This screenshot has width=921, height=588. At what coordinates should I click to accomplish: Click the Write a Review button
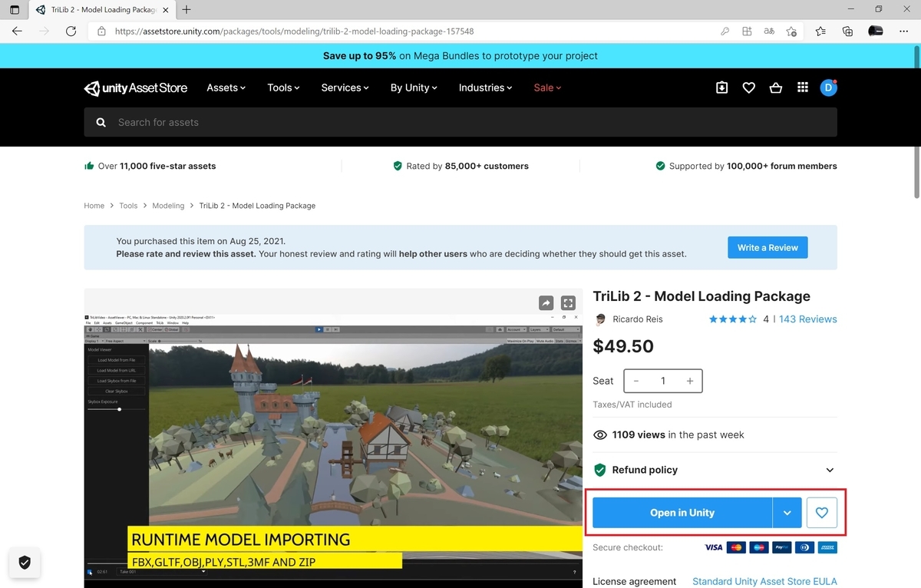(767, 247)
